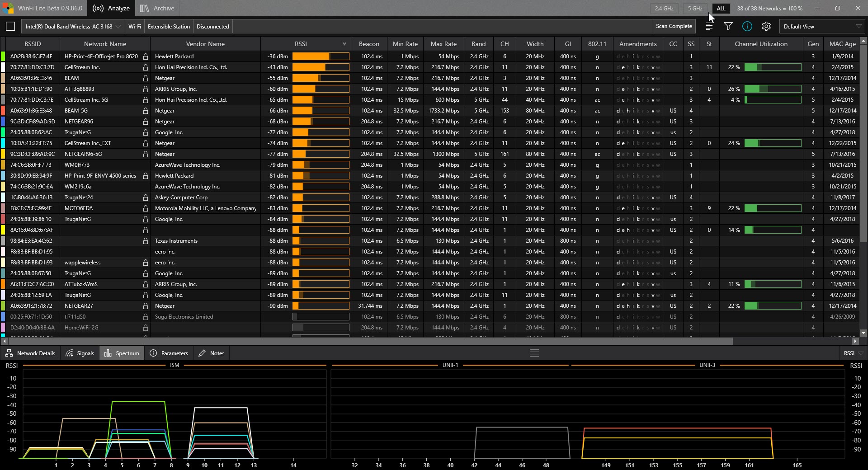
Task: Enable the 2.4 GHz band filter
Action: (664, 8)
